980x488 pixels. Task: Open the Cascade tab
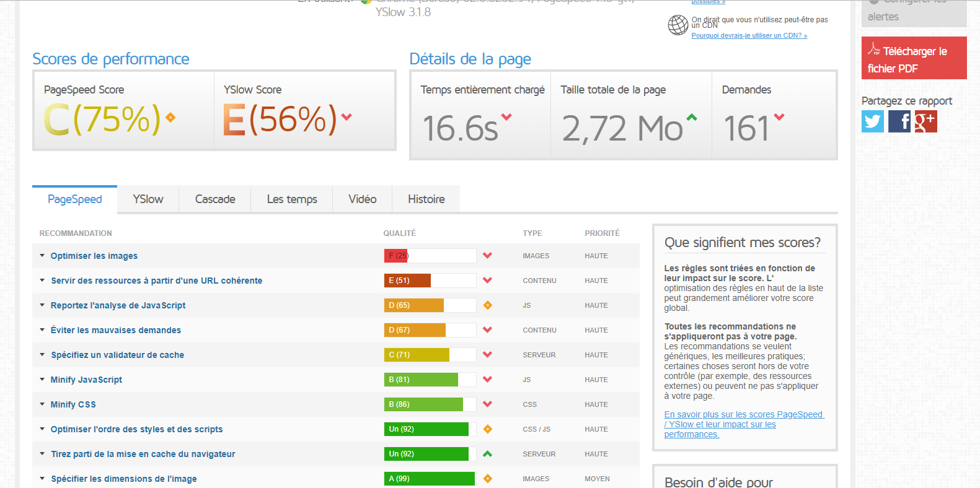pyautogui.click(x=215, y=199)
